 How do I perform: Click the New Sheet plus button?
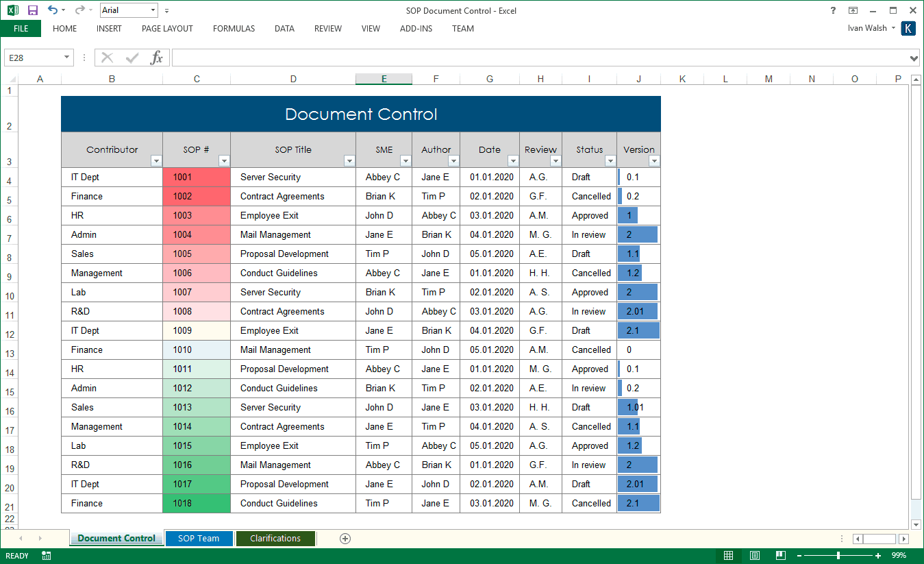pyautogui.click(x=345, y=539)
